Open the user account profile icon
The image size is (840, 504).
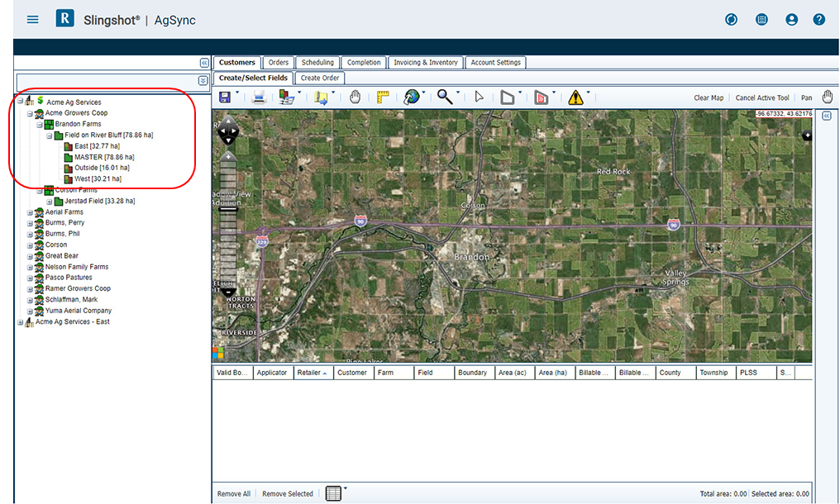tap(791, 19)
